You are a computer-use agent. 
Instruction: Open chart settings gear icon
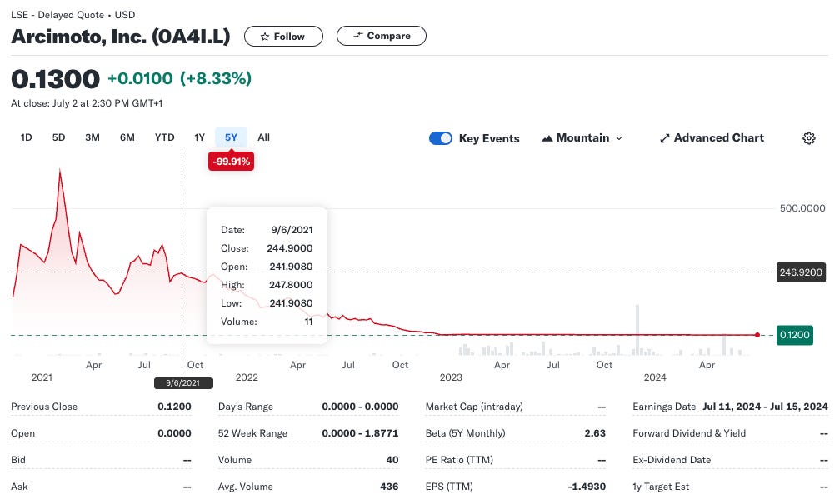[x=809, y=138]
